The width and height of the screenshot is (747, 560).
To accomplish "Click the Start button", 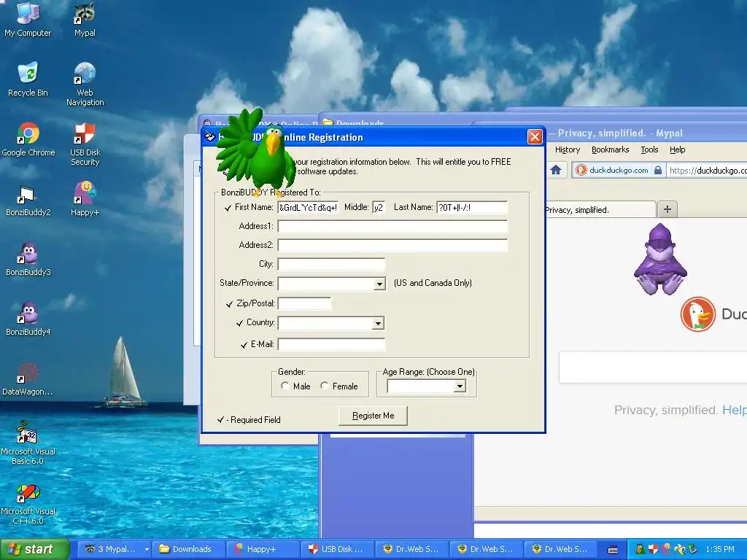I will click(x=34, y=549).
